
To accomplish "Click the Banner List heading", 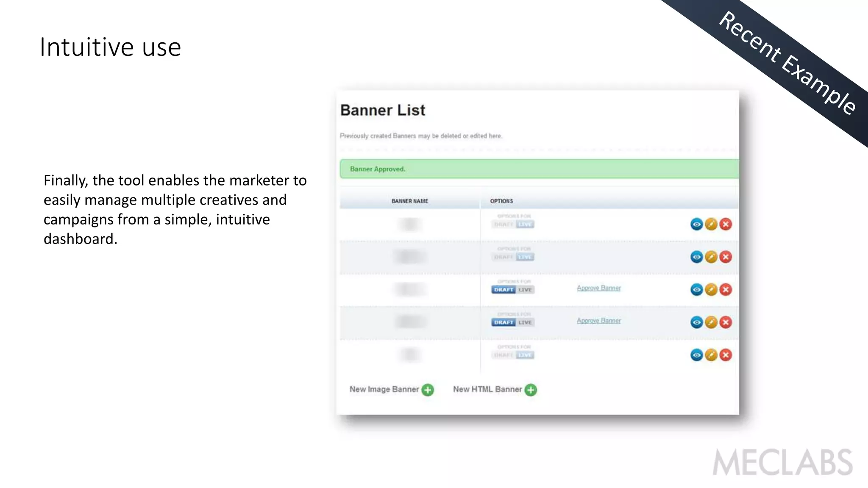I will click(382, 110).
